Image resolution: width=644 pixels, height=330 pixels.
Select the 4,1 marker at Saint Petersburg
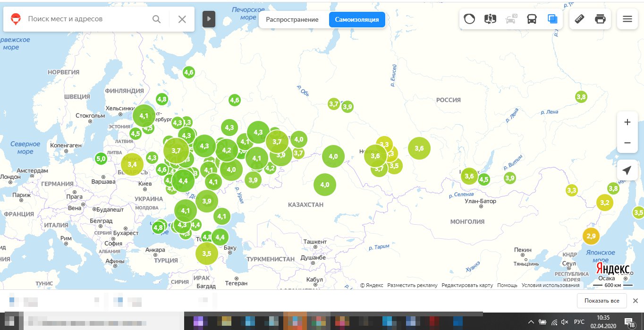click(144, 116)
